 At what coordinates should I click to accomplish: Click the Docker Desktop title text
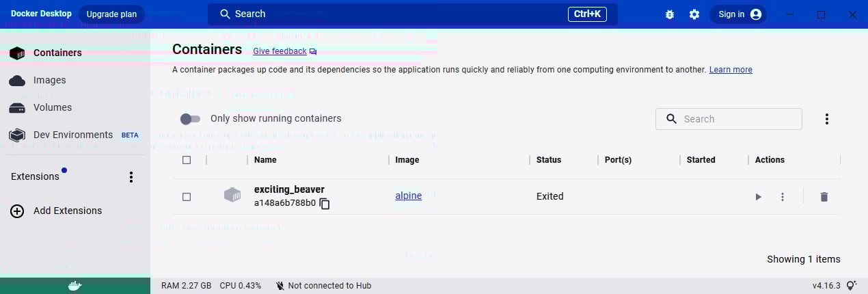pyautogui.click(x=41, y=14)
